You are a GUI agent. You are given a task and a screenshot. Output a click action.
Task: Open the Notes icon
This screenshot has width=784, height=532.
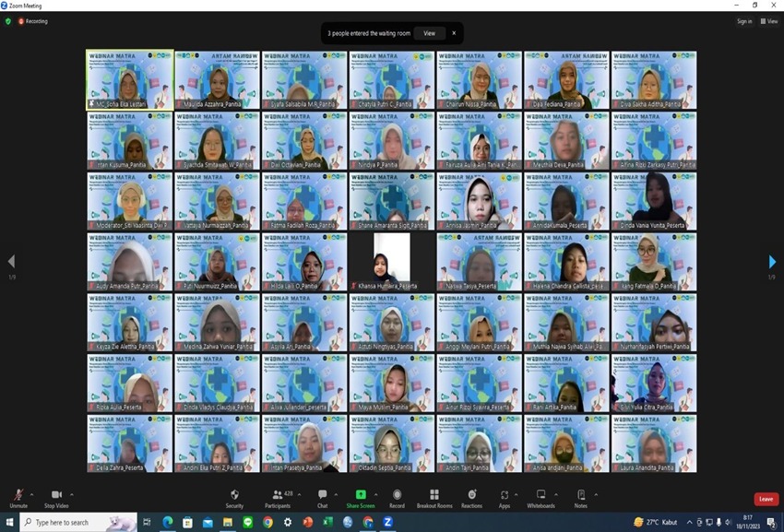[x=580, y=497]
